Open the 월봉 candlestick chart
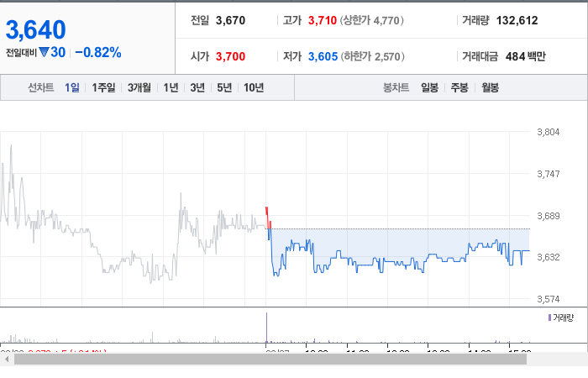The image size is (588, 378). point(490,87)
